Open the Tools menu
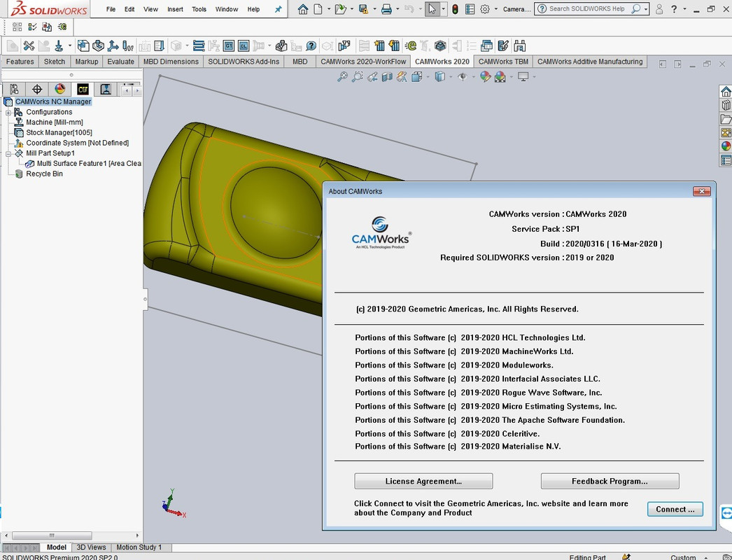Image resolution: width=732 pixels, height=560 pixels. pyautogui.click(x=199, y=9)
